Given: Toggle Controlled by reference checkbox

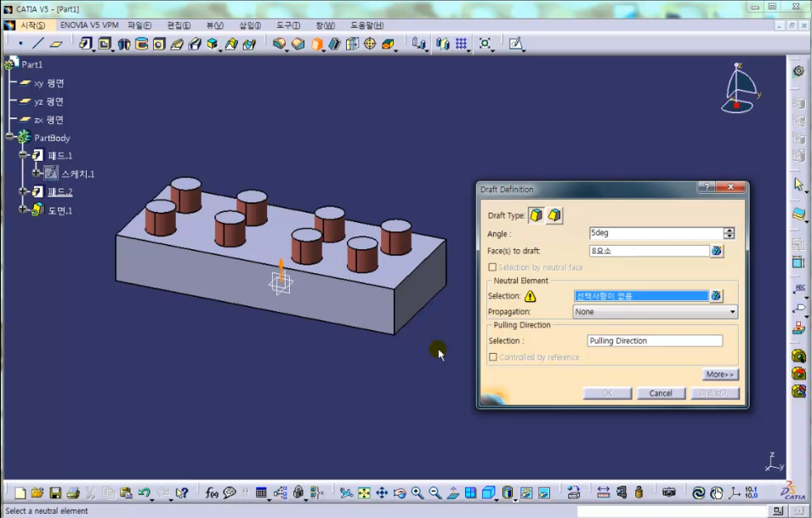Looking at the screenshot, I should (x=492, y=357).
